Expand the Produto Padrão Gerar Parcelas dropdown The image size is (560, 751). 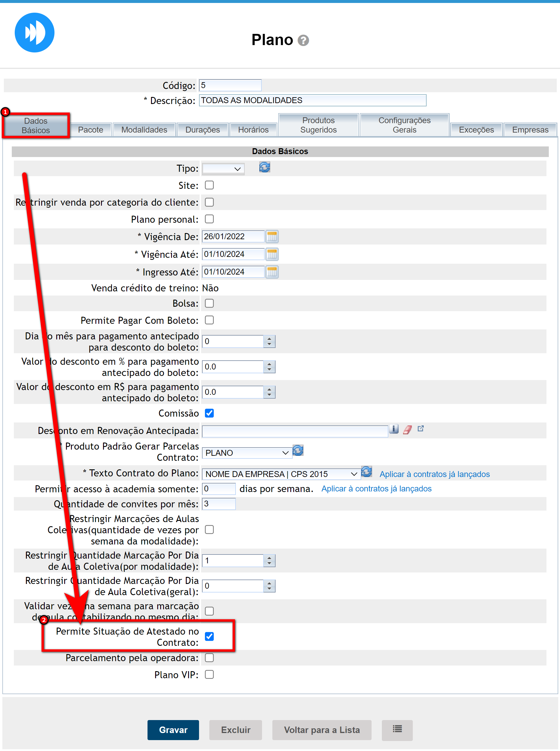246,453
